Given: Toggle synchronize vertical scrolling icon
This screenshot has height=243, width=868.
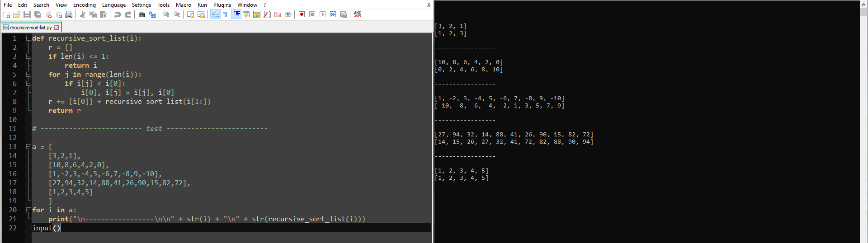Looking at the screenshot, I should 191,14.
